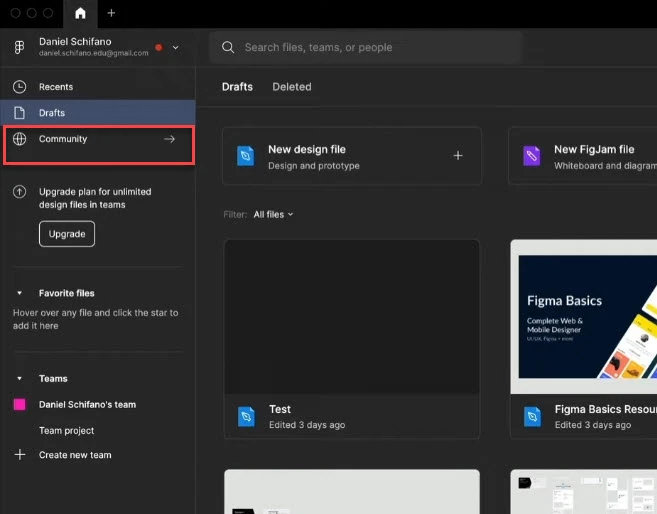Click the Drafts page icon in sidebar
657x514 pixels.
click(x=19, y=113)
